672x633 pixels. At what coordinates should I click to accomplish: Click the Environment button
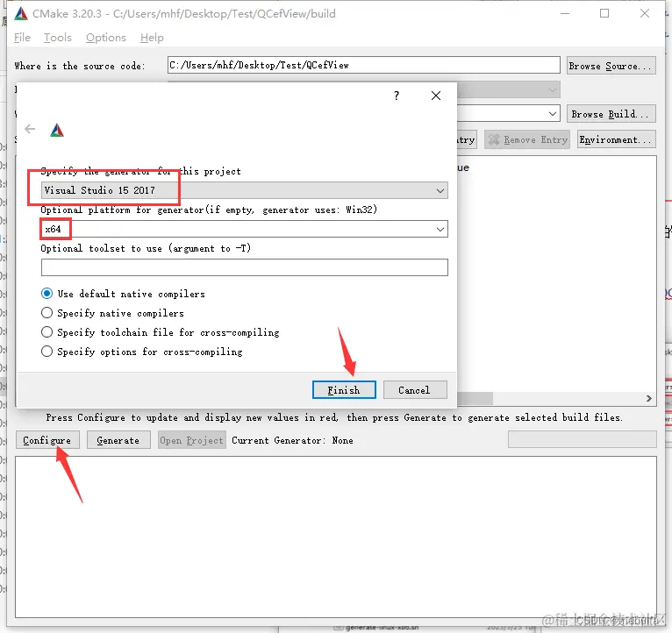point(616,139)
